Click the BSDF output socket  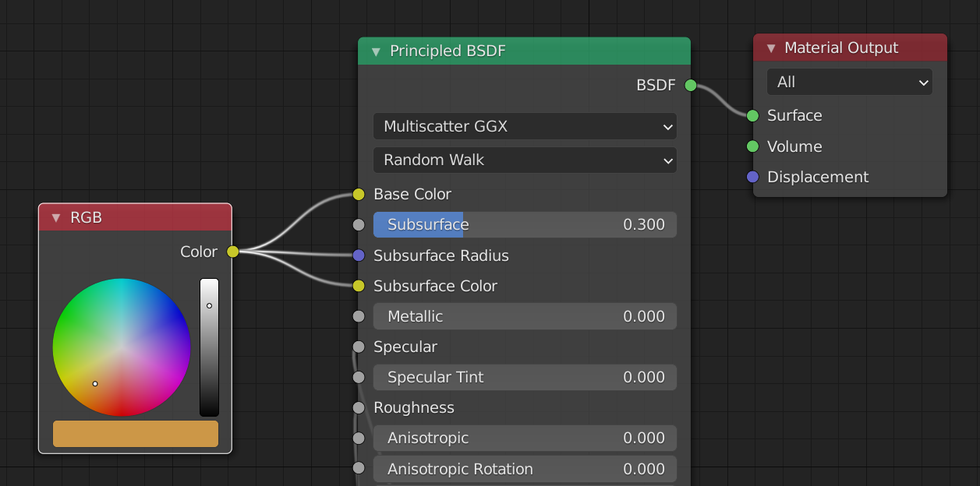(690, 86)
